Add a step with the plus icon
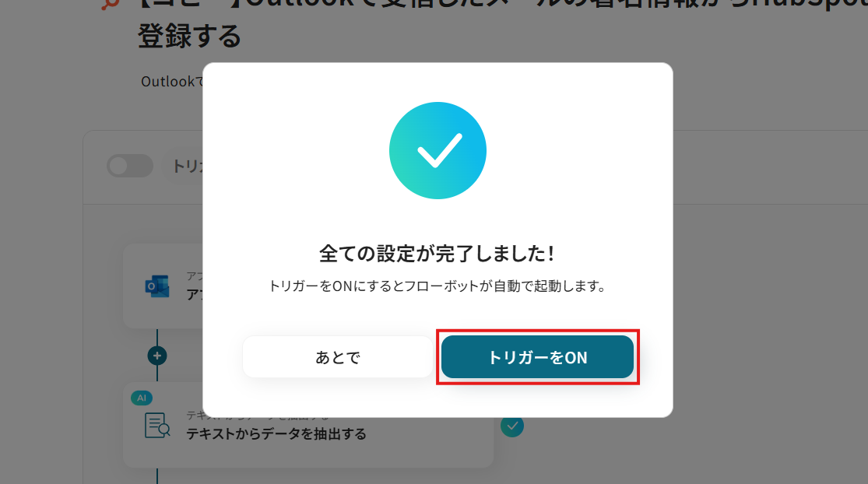Screen dimensions: 868x484 coord(157,356)
